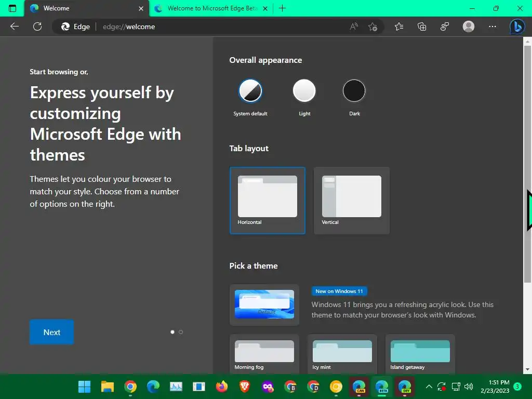Open the Favorites list icon
532x399 pixels.
(x=399, y=26)
